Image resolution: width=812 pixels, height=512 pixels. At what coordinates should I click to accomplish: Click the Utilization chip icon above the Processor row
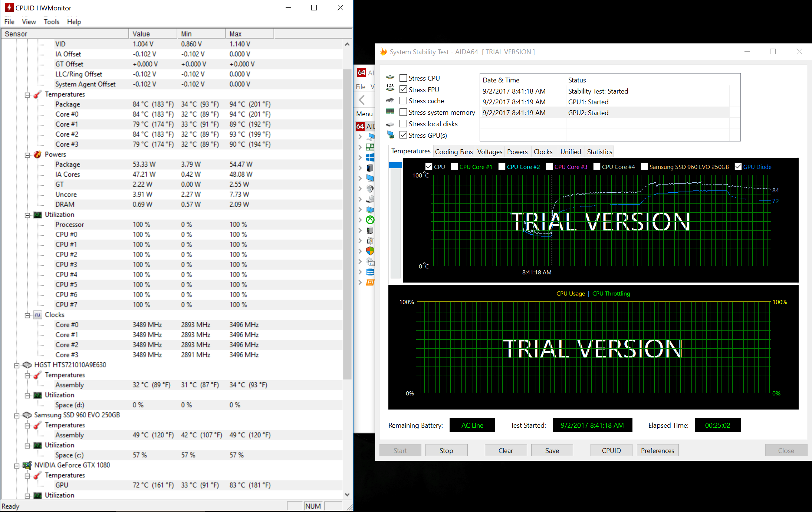37,215
